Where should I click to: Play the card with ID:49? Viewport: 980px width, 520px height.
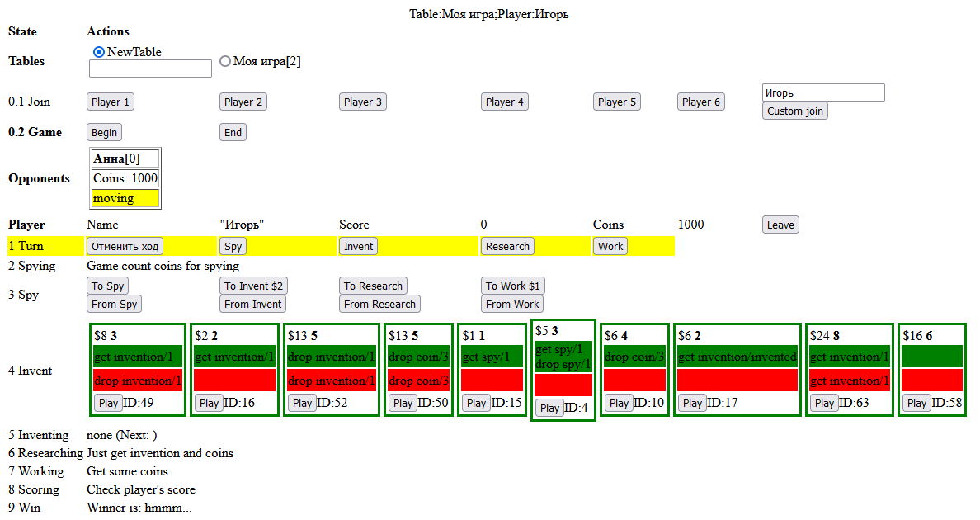pyautogui.click(x=108, y=404)
